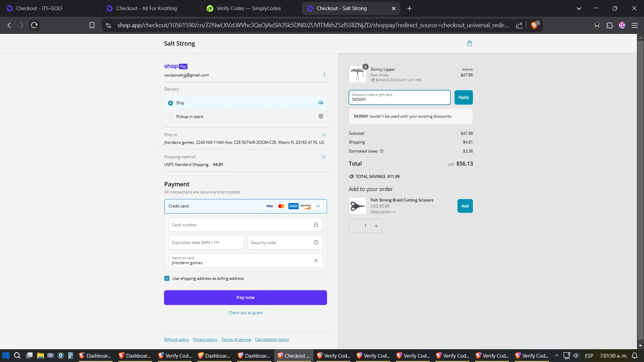The width and height of the screenshot is (644, 362).
Task: Open Windows taskbar search
Action: (17, 356)
